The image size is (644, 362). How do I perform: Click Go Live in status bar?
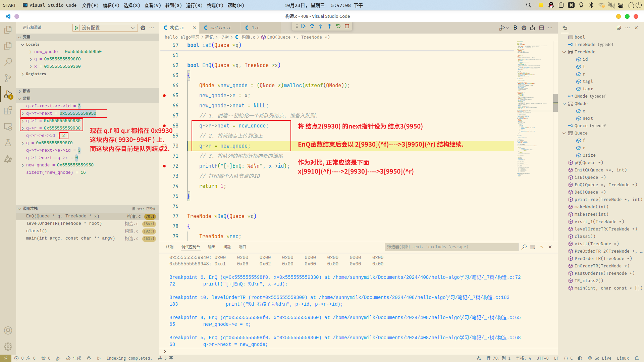tap(599, 358)
